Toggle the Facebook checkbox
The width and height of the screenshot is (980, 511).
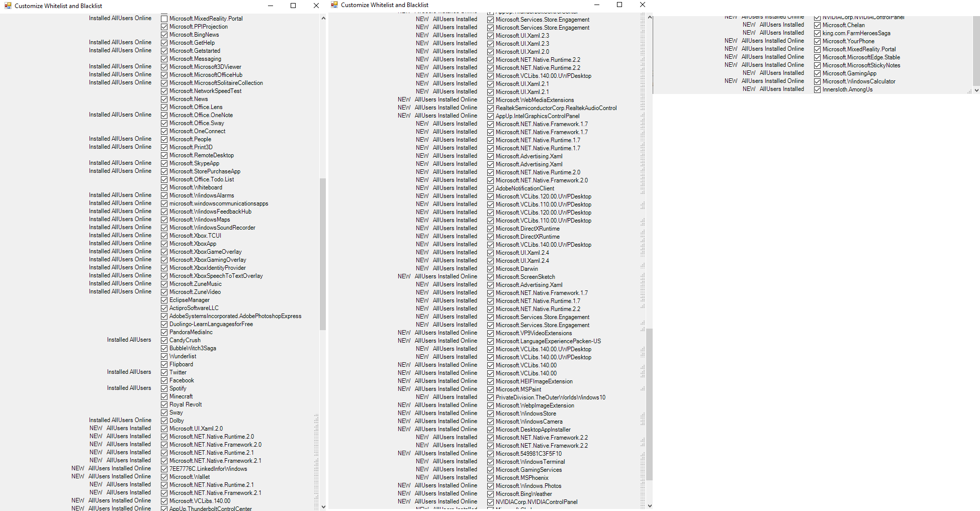164,380
